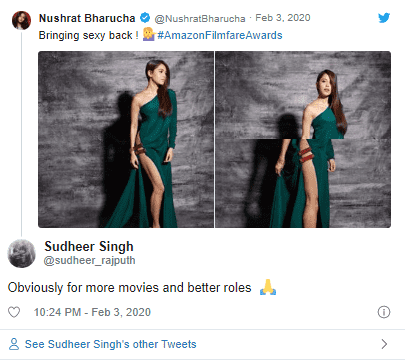This screenshot has height=360, width=405.
Task: Open the 10:24 PM - Feb 3, 2020 timestamp
Action: coord(92,312)
